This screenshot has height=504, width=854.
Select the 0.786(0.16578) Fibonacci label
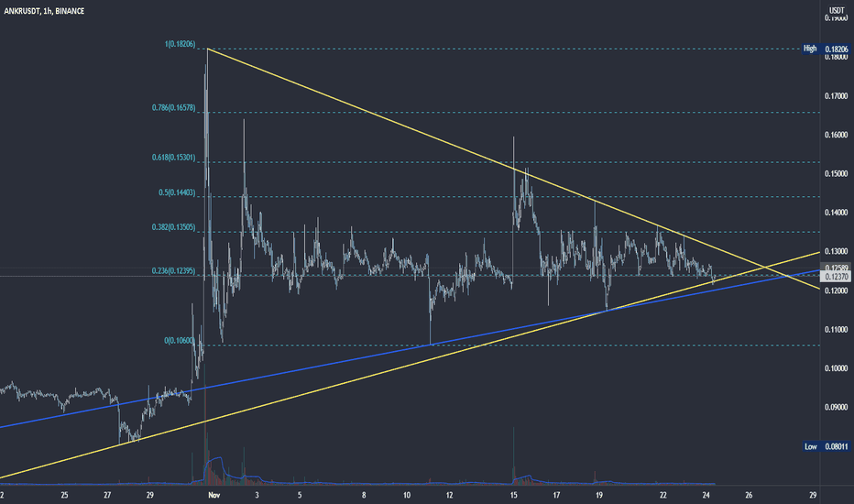click(x=173, y=108)
